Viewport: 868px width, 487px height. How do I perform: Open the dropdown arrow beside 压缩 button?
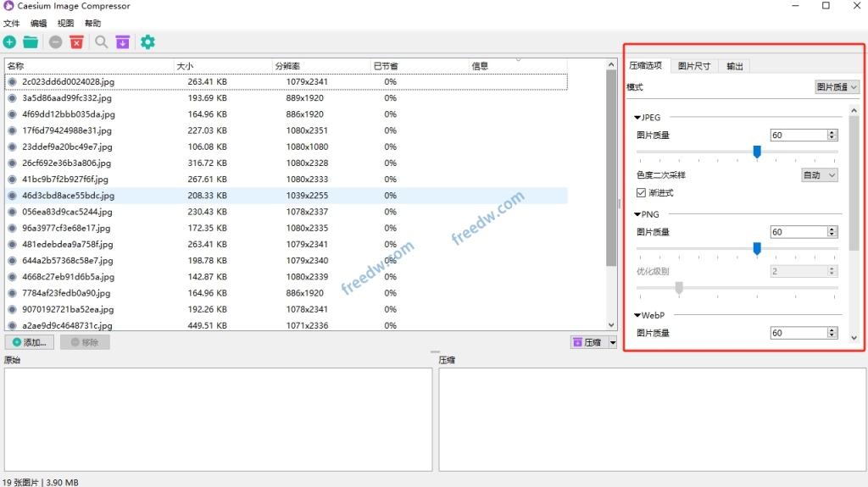point(613,342)
